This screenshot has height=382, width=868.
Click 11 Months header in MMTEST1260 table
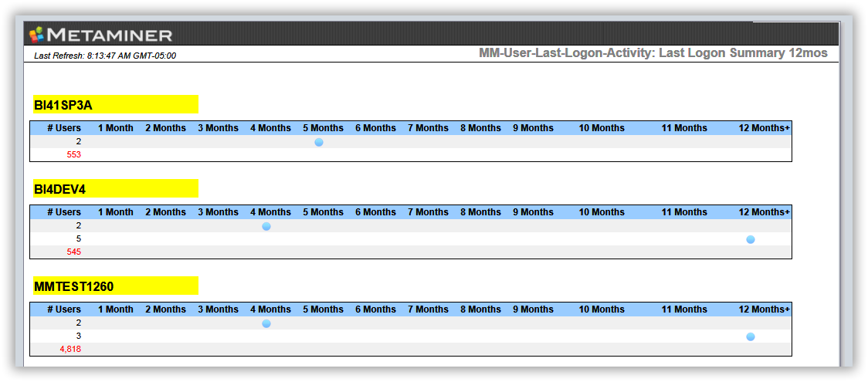click(684, 309)
